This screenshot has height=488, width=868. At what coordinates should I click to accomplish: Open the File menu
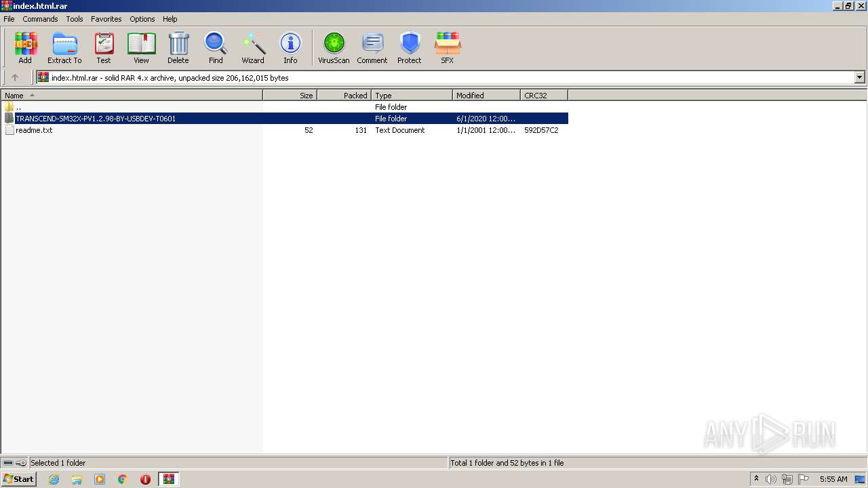pos(9,19)
